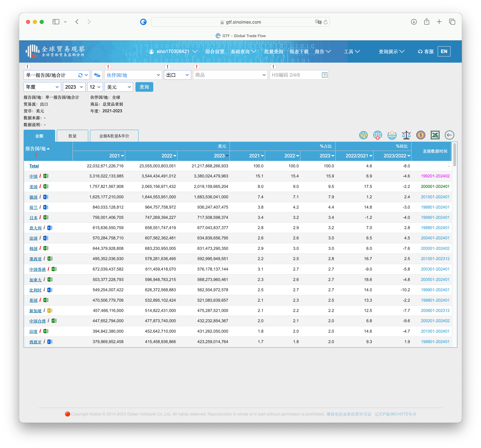This screenshot has height=448, width=481.
Task: Swap reporter and partner with arrows icon
Action: pos(97,75)
